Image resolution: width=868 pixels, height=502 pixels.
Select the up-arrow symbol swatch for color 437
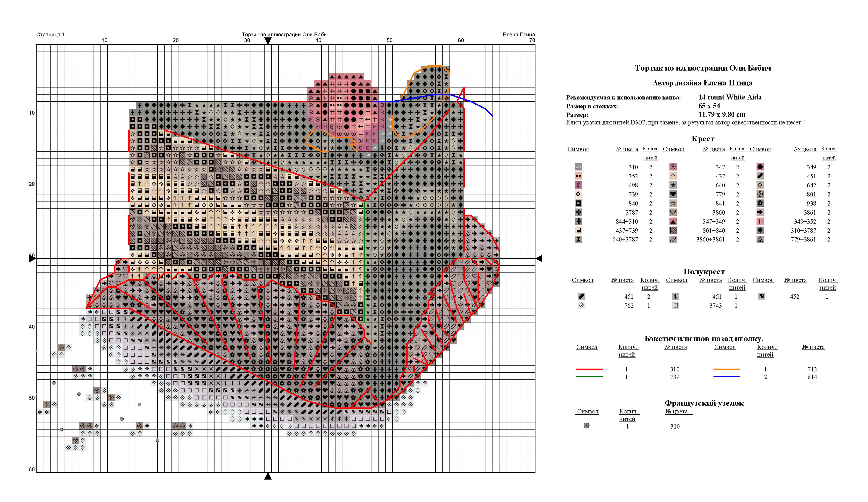(673, 176)
